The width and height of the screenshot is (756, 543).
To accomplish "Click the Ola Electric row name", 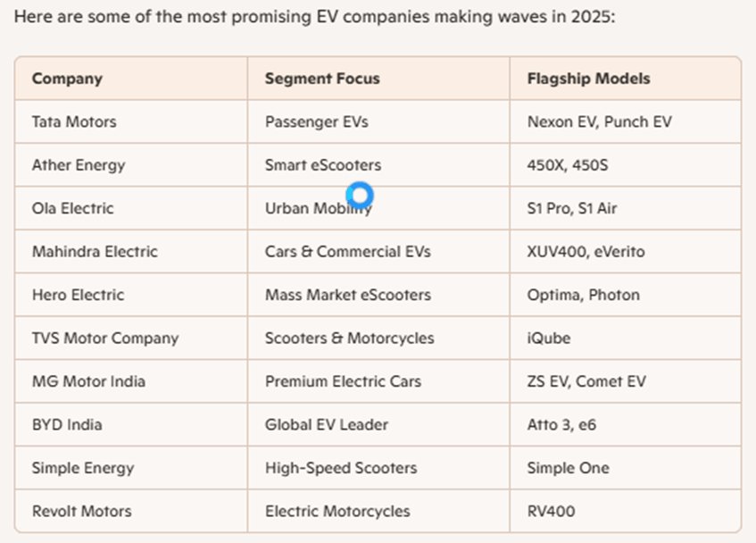I will coord(73,208).
